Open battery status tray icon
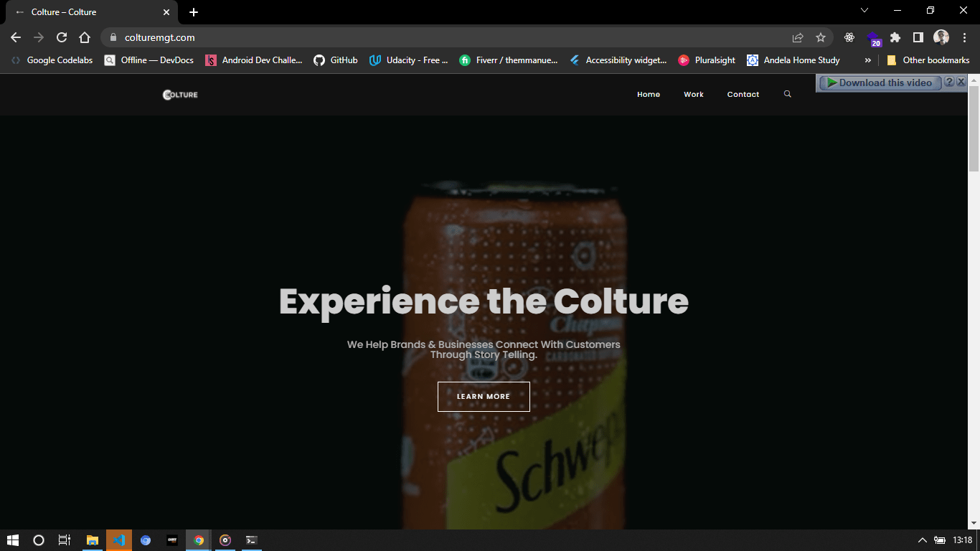 pos(940,540)
